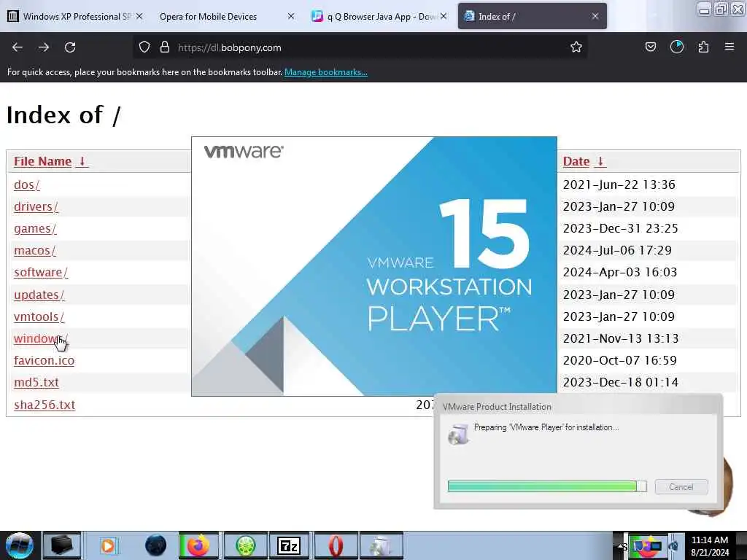Click the colorful system tray icon group

pyautogui.click(x=648, y=545)
